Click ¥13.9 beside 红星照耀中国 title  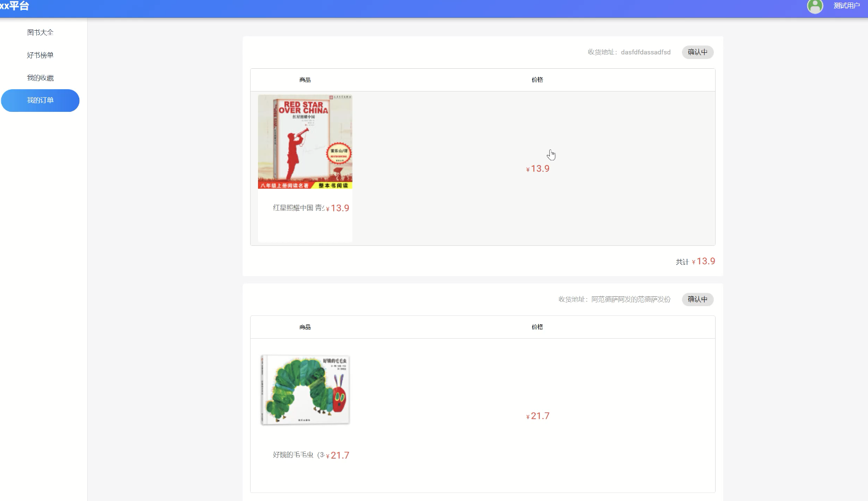(337, 208)
